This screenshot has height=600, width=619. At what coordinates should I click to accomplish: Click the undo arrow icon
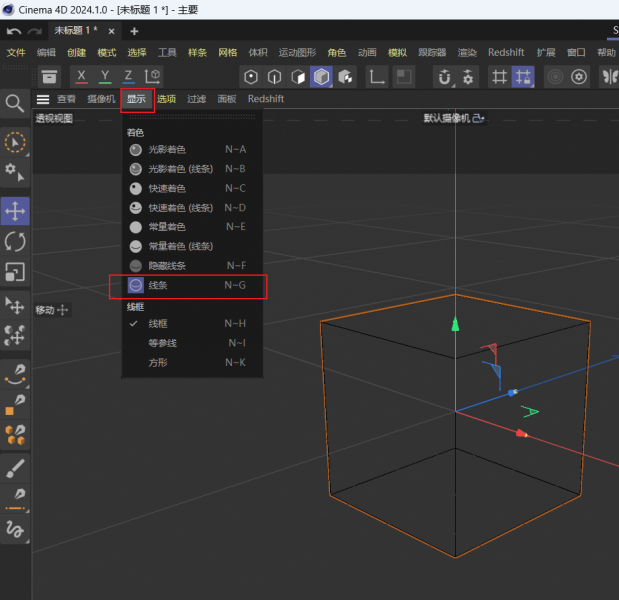tap(14, 31)
